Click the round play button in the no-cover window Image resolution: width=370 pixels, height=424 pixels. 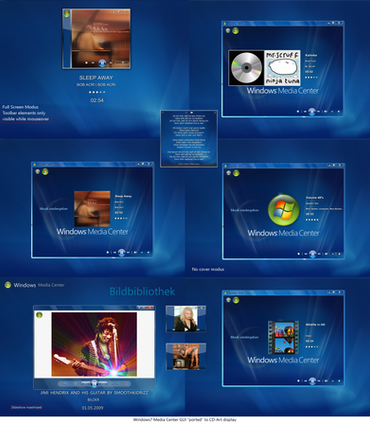[312, 254]
